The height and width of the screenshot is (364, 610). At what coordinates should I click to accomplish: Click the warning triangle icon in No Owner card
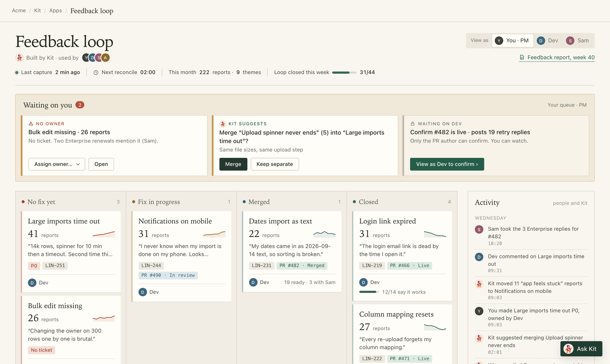(31, 124)
